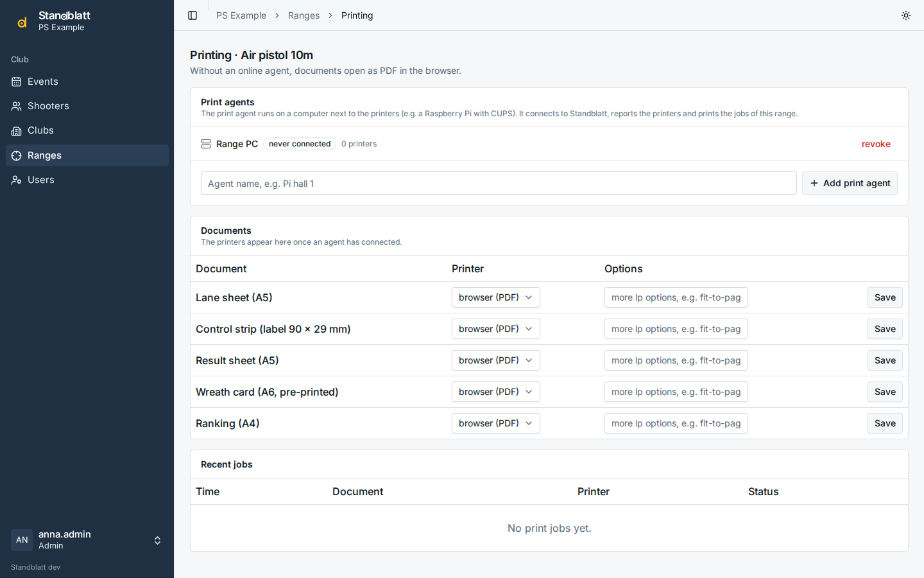Focus the Agent name input field
Screen dimensions: 924x578
[499, 183]
